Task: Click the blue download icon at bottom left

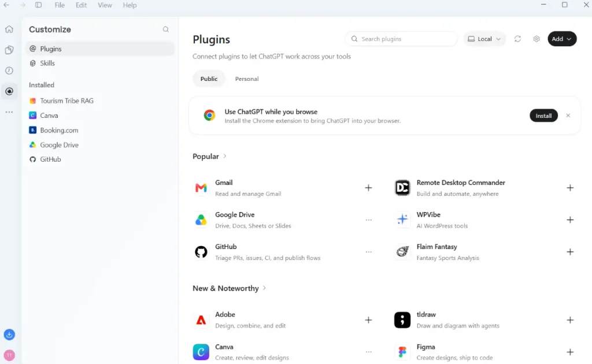Action: 9,335
